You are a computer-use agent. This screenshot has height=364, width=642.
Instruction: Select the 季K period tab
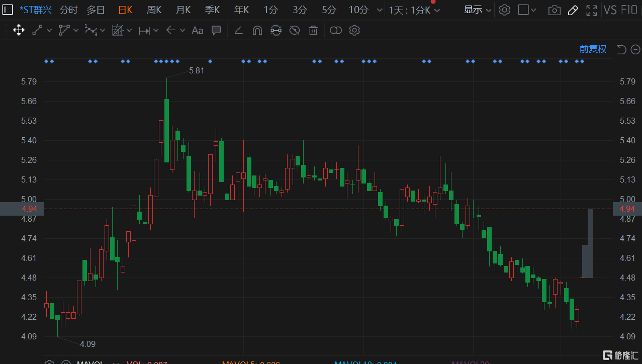(212, 10)
